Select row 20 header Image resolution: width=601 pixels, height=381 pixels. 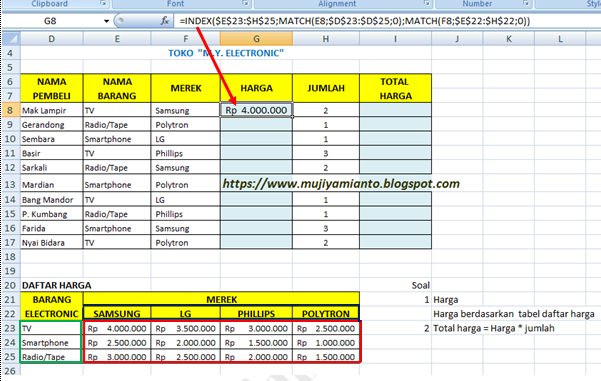pyautogui.click(x=10, y=285)
